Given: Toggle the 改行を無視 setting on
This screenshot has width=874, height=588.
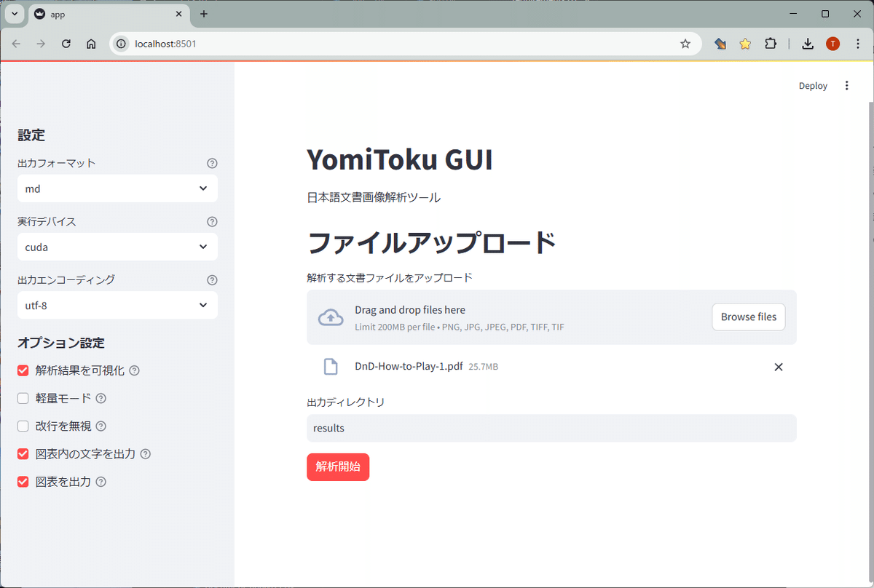Looking at the screenshot, I should [23, 426].
